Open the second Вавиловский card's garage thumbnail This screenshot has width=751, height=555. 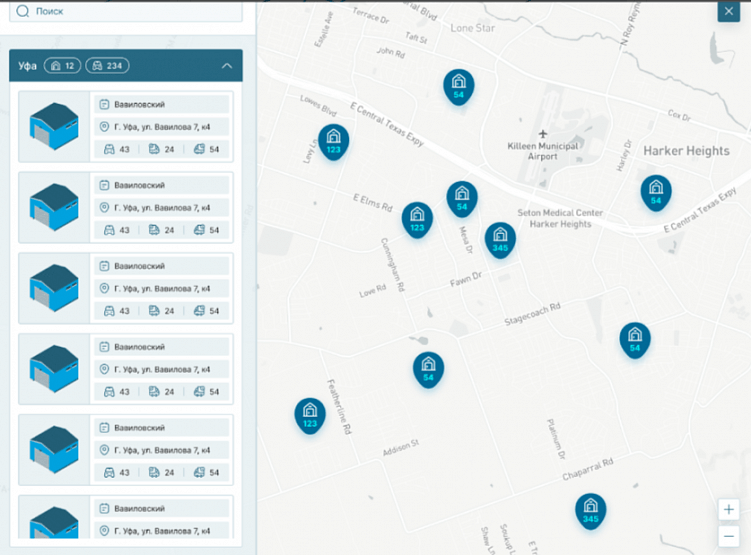(54, 207)
